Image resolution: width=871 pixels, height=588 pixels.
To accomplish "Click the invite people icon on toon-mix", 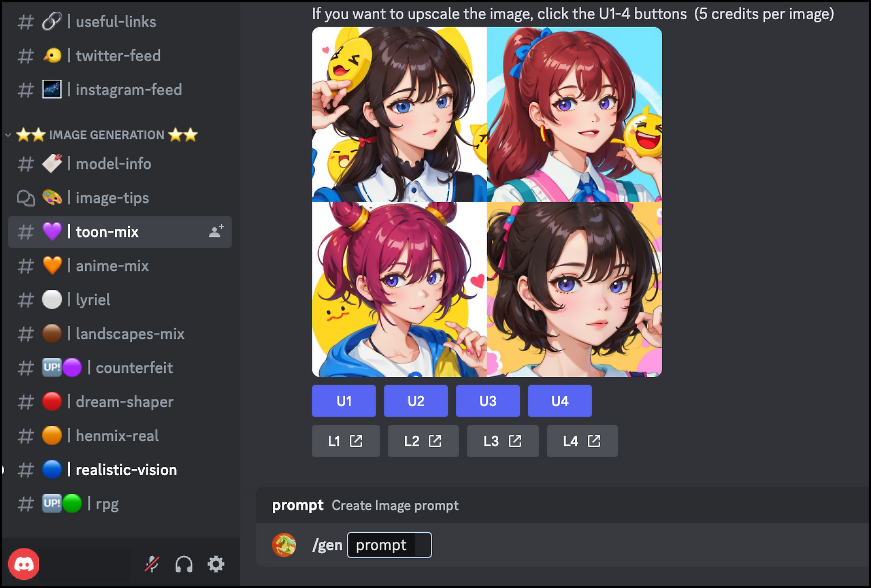I will [x=216, y=231].
